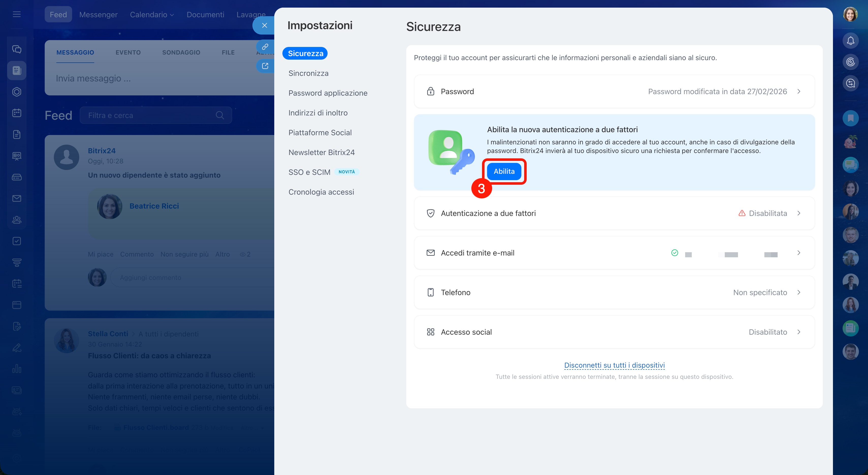Screen dimensions: 868x475
Task: Click the copy link icon on slider
Action: point(265,47)
